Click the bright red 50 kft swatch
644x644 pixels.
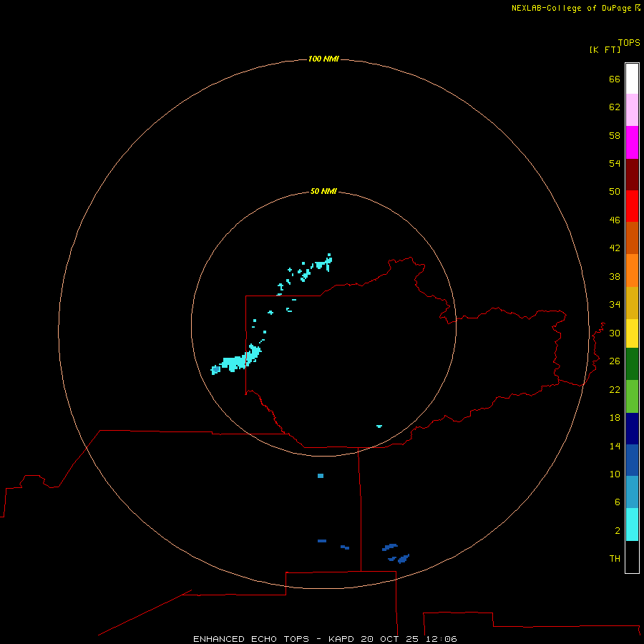pos(632,206)
